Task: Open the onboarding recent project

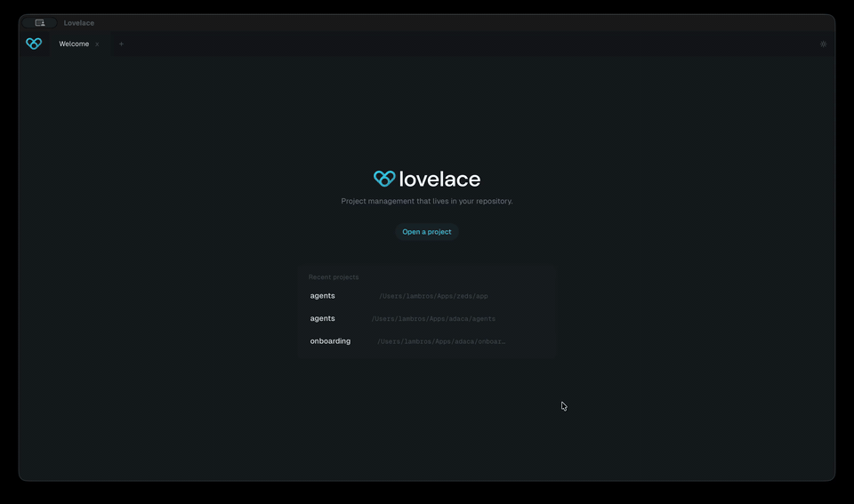Action: point(426,342)
